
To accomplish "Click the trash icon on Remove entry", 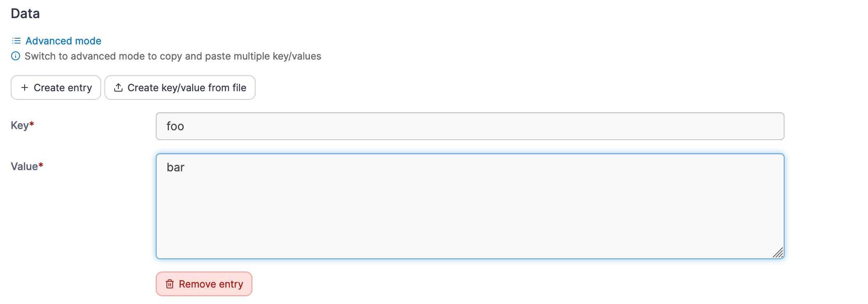I will tap(170, 284).
